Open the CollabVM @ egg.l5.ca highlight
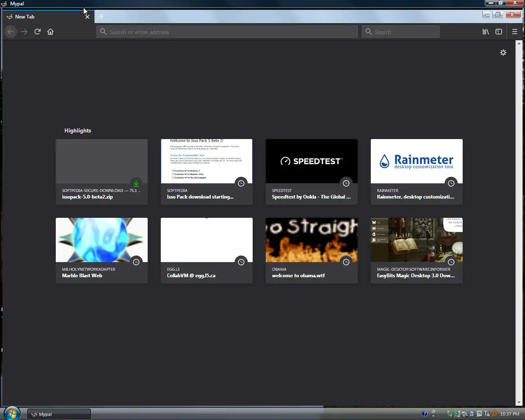The width and height of the screenshot is (525, 420). tap(207, 250)
